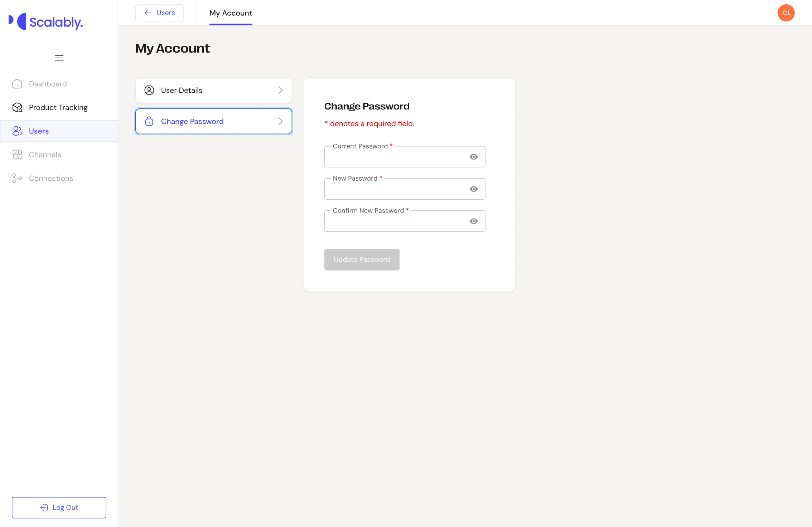
Task: Click the Product Tracking box icon
Action: [17, 107]
